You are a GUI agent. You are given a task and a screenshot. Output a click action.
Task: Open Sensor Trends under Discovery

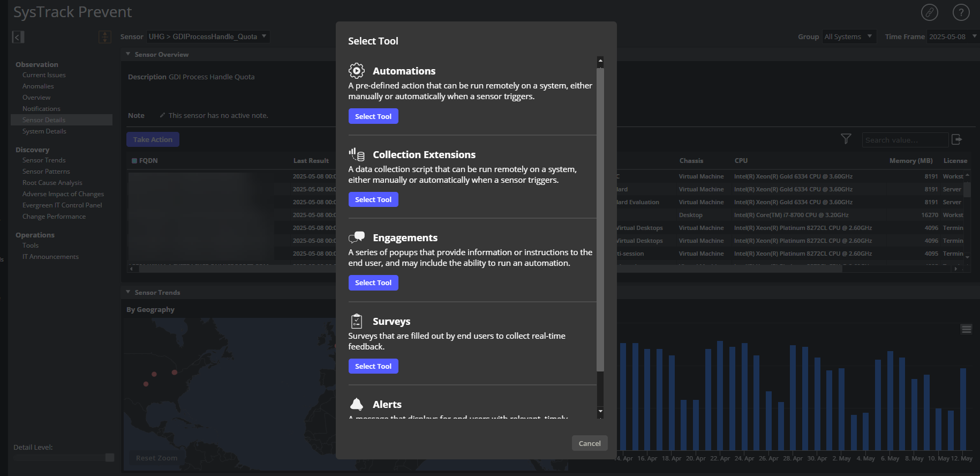point(44,160)
